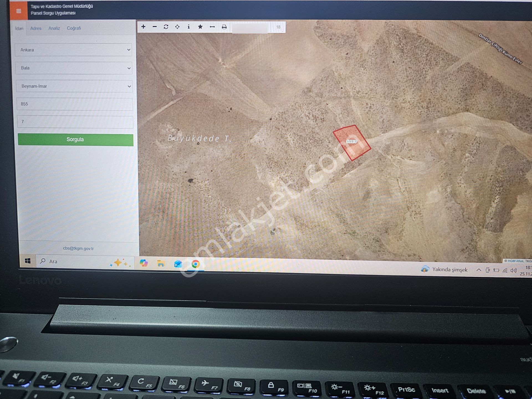The height and width of the screenshot is (399, 532).
Task: Click the refresh map icon
Action: (166, 27)
